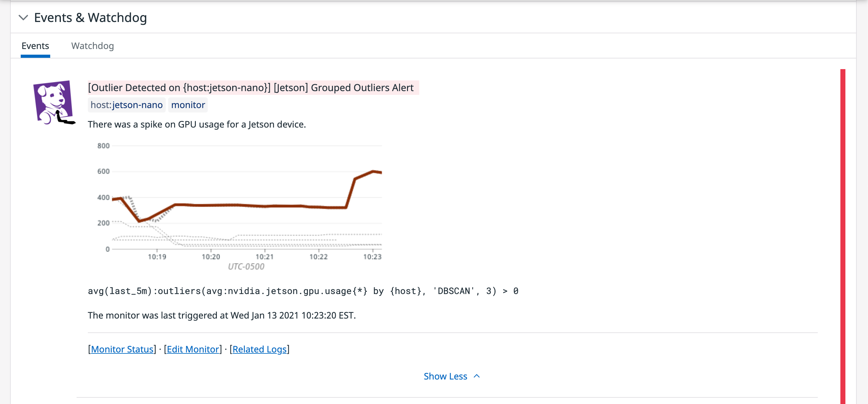Click Show Less under the event details
This screenshot has height=404, width=868.
click(x=445, y=376)
